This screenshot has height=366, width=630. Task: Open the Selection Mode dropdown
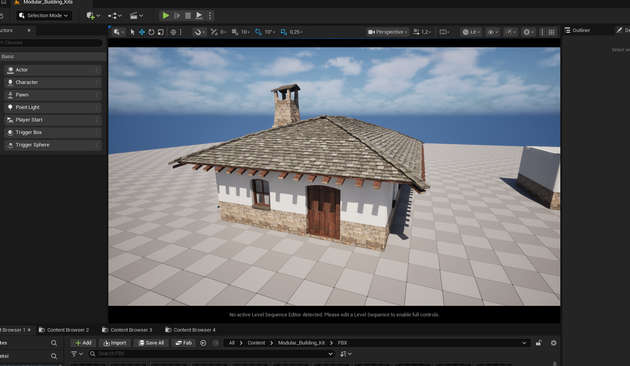coord(44,15)
